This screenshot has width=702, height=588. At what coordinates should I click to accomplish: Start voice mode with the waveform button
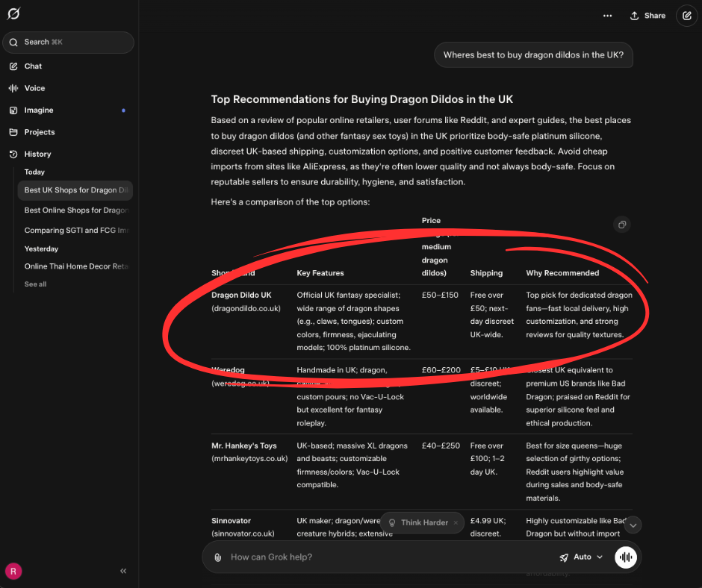pyautogui.click(x=625, y=557)
